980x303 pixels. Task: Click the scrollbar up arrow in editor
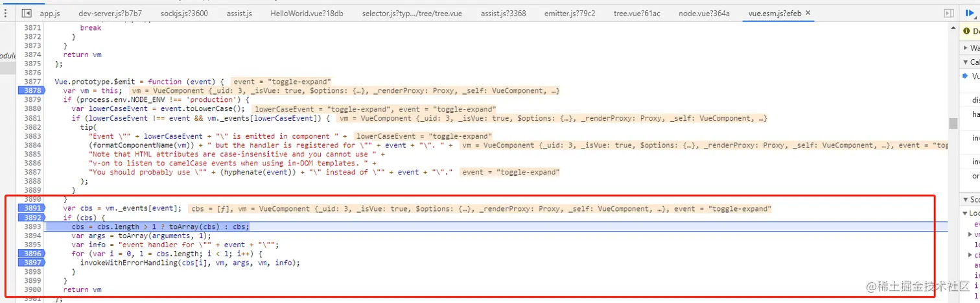point(953,29)
